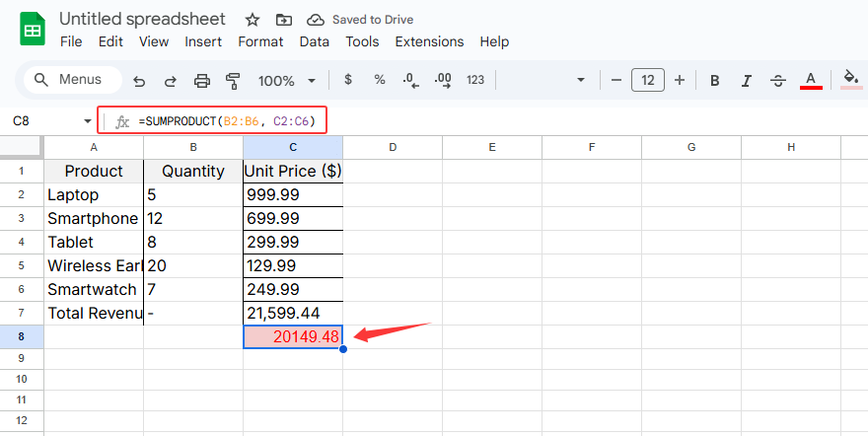Select the paint format roller icon
Viewport: 868px width, 436px height.
pos(234,81)
